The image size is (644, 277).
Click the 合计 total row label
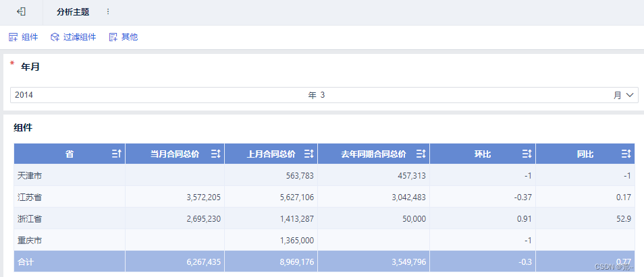click(26, 261)
